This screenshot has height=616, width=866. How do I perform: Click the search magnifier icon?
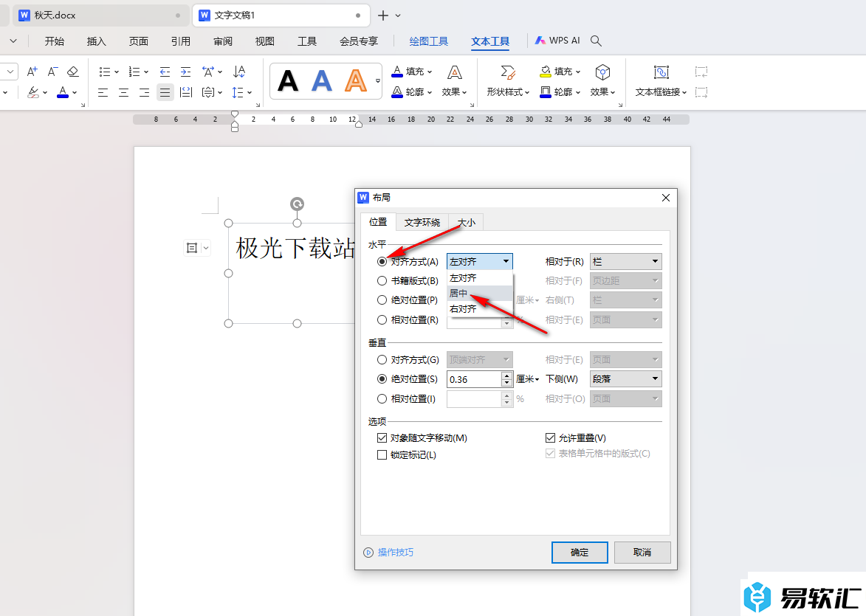[x=596, y=41]
